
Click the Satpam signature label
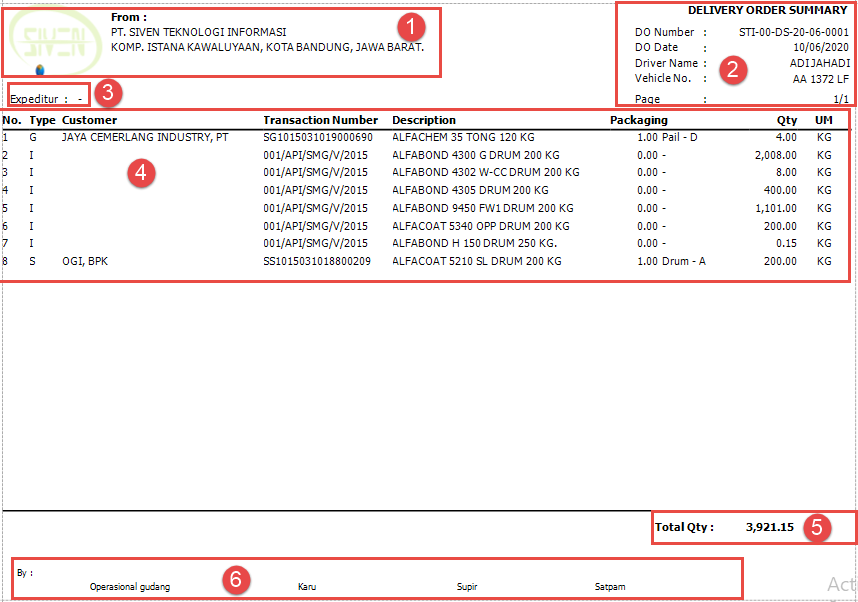tap(610, 587)
